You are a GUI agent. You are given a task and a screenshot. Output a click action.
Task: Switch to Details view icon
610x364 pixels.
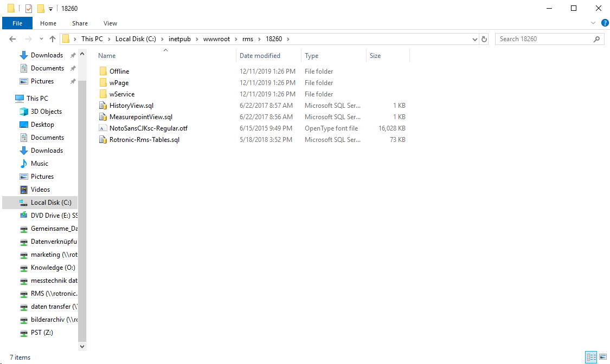[591, 356]
